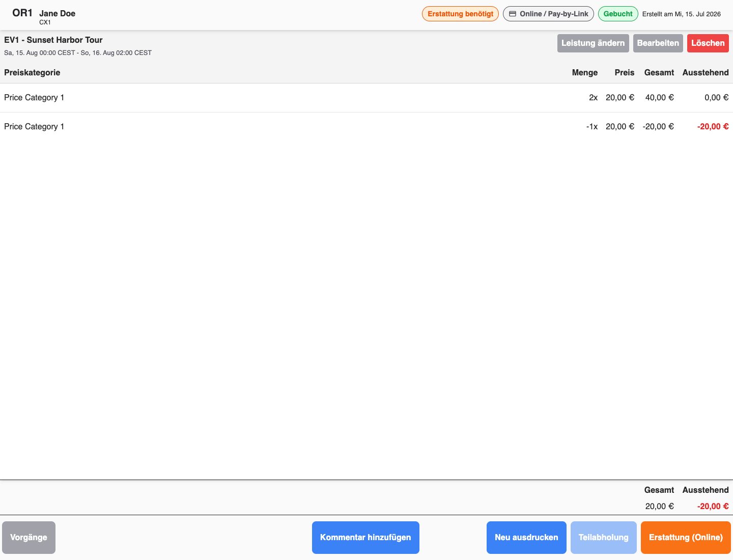The height and width of the screenshot is (560, 733).
Task: Delete the booking with the Löschen button
Action: pos(708,43)
